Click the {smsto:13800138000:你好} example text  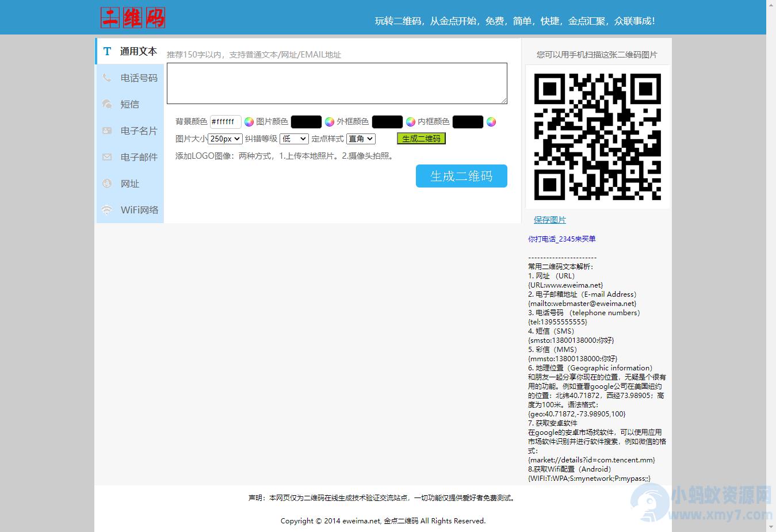(571, 340)
